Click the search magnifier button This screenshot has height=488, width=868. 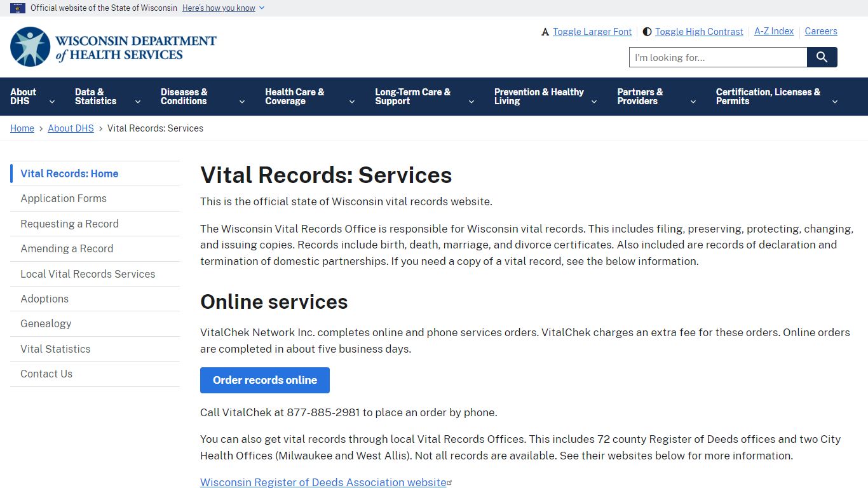tap(822, 57)
